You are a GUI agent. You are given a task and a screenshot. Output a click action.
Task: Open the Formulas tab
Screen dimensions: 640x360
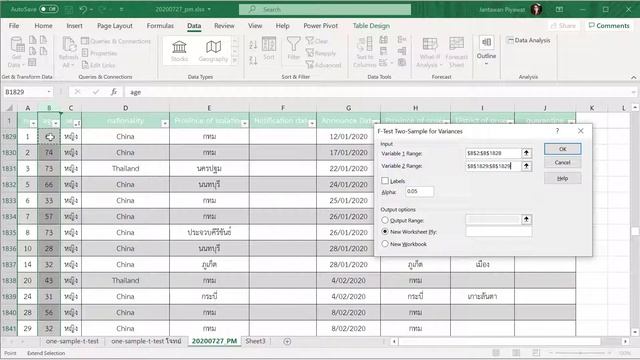pyautogui.click(x=160, y=25)
